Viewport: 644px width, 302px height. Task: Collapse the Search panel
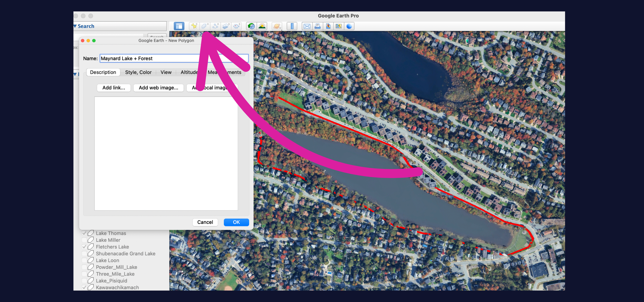click(75, 26)
